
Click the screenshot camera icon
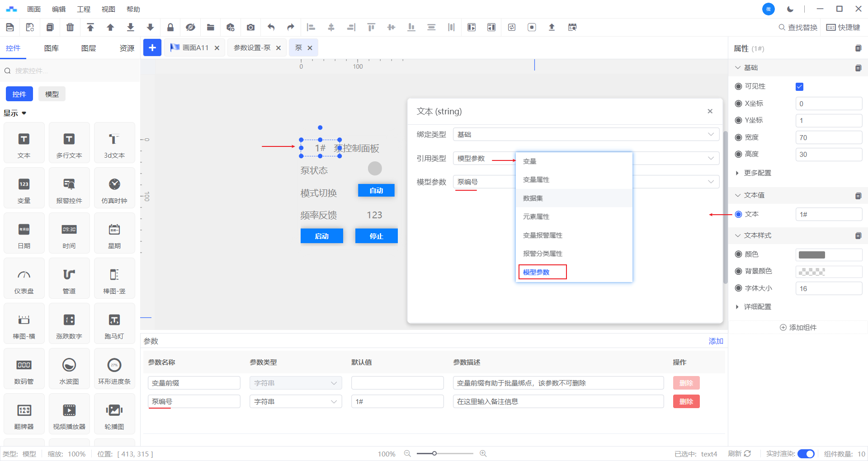pyautogui.click(x=250, y=28)
